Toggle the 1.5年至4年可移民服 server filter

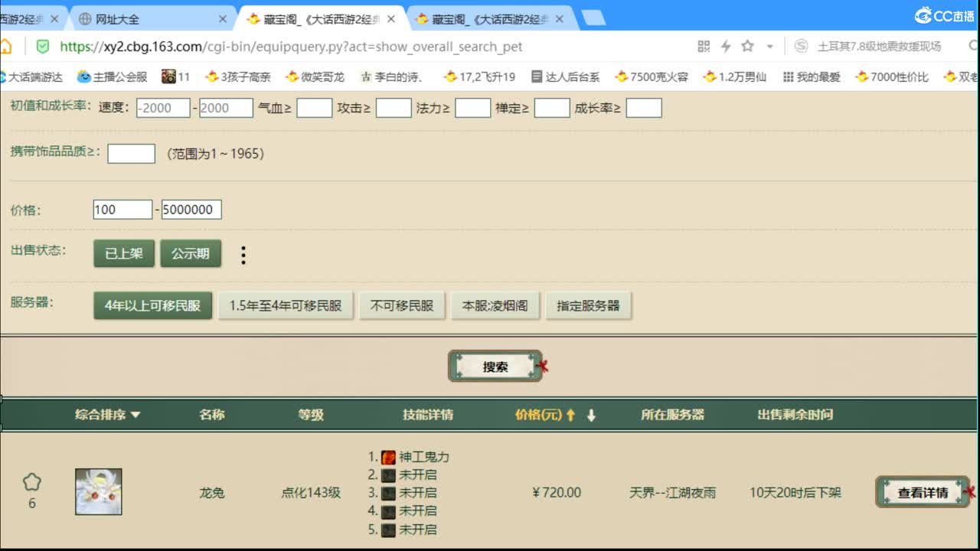286,305
